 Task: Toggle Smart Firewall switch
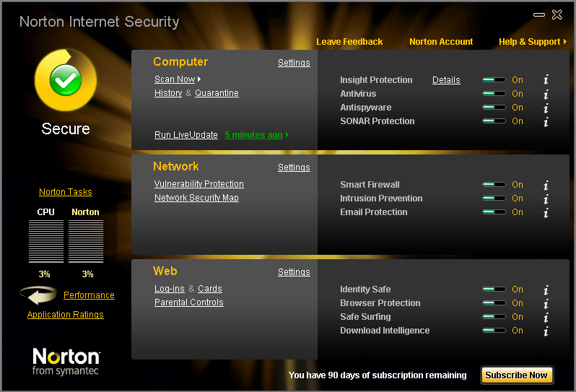[x=494, y=184]
